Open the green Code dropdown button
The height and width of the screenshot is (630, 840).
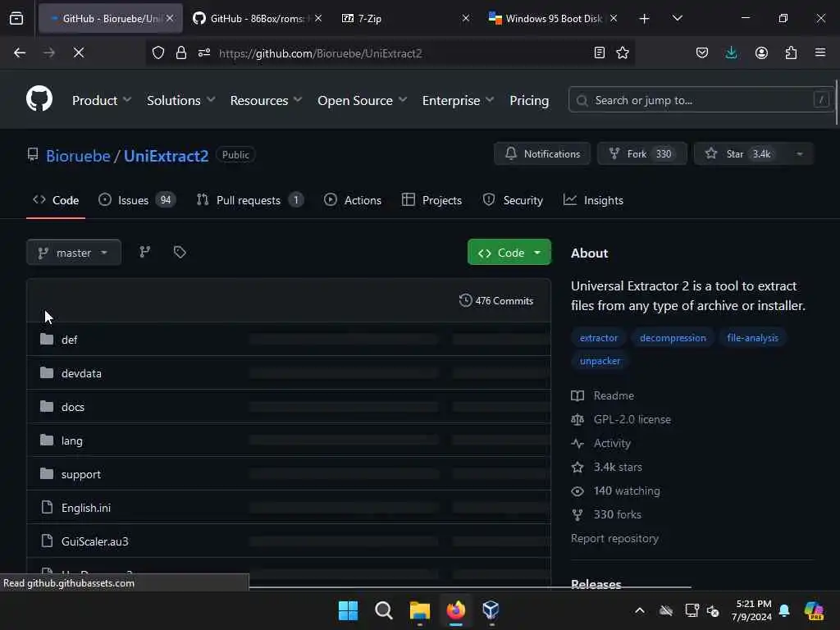point(509,253)
